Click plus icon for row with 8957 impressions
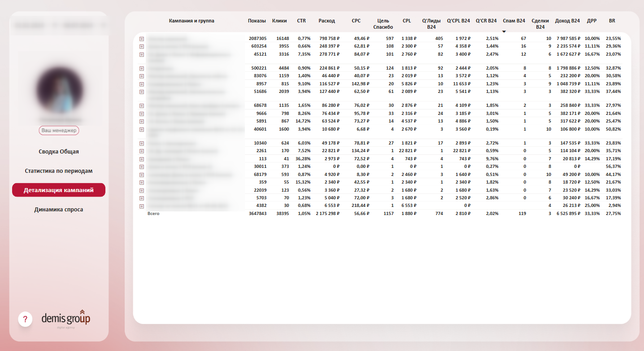The image size is (644, 351). coord(142,84)
